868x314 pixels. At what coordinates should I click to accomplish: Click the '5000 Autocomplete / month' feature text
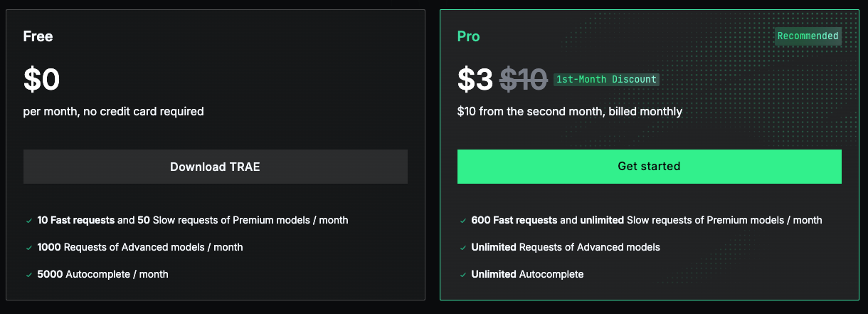point(102,274)
